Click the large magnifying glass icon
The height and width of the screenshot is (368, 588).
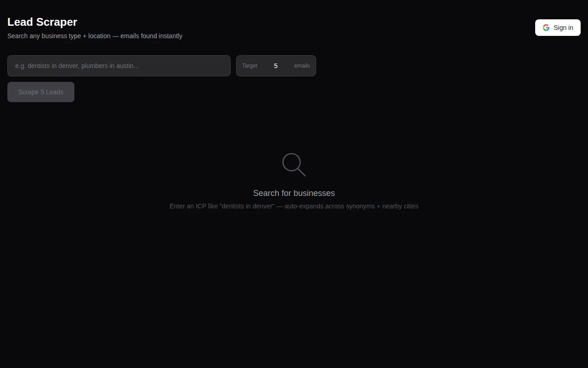point(294,165)
